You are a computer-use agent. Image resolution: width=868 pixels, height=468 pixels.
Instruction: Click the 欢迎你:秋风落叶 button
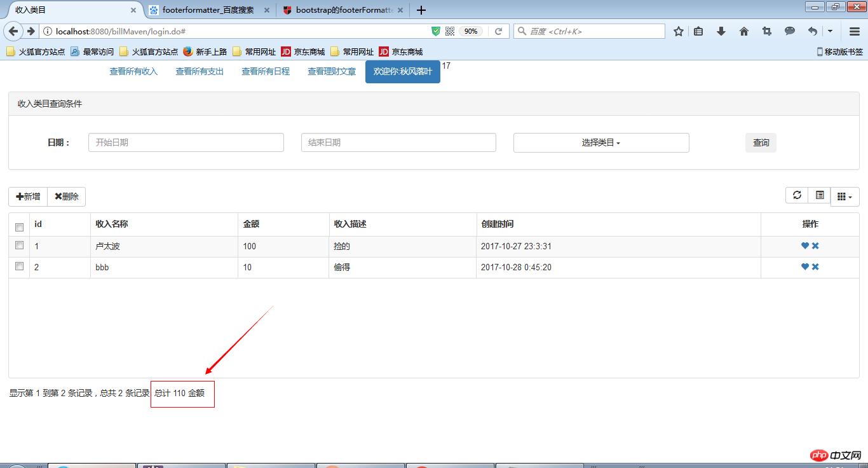click(x=403, y=71)
